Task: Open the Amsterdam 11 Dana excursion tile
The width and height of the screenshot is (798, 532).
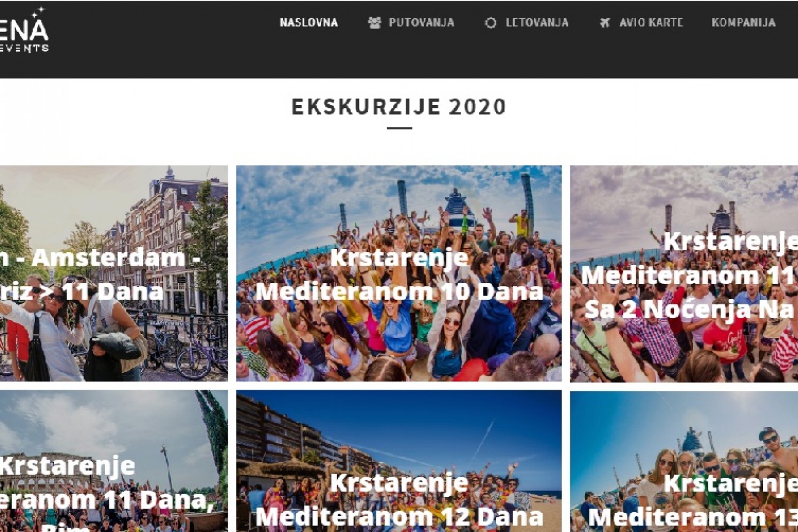Action: 114,273
